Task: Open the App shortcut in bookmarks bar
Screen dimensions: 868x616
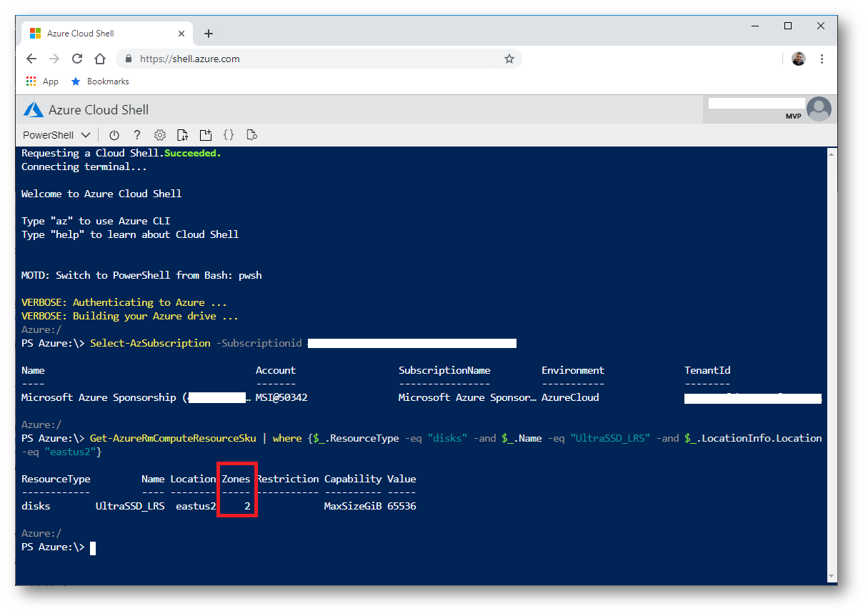Action: pos(42,81)
